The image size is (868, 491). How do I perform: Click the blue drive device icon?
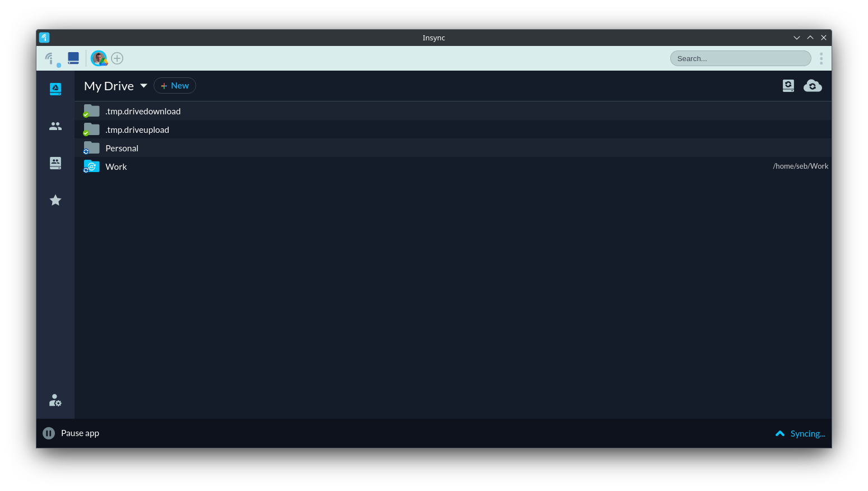(x=73, y=58)
